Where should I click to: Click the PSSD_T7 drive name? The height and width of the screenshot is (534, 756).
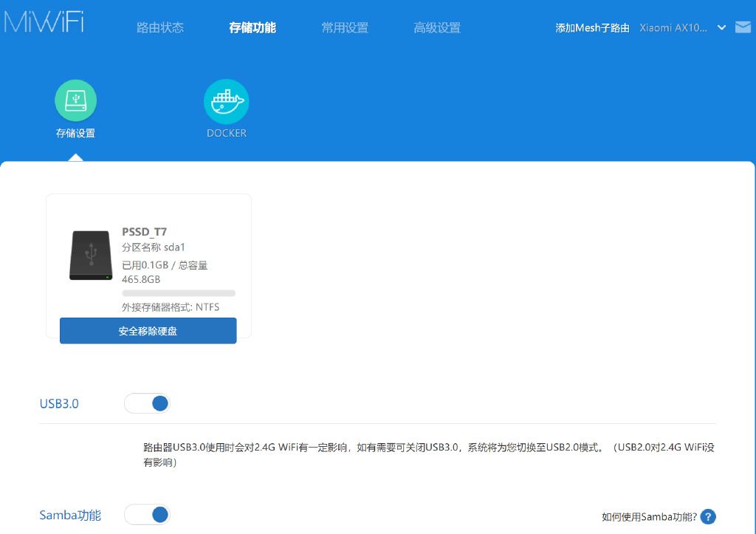[x=144, y=231]
